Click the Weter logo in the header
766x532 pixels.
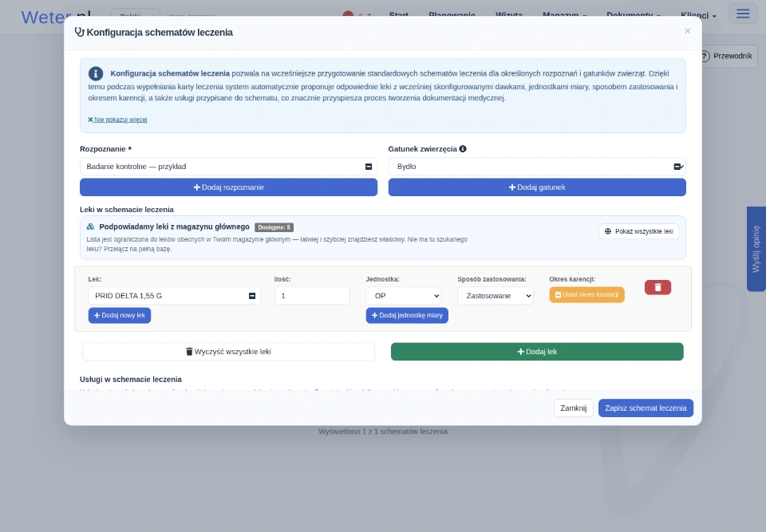56,17
